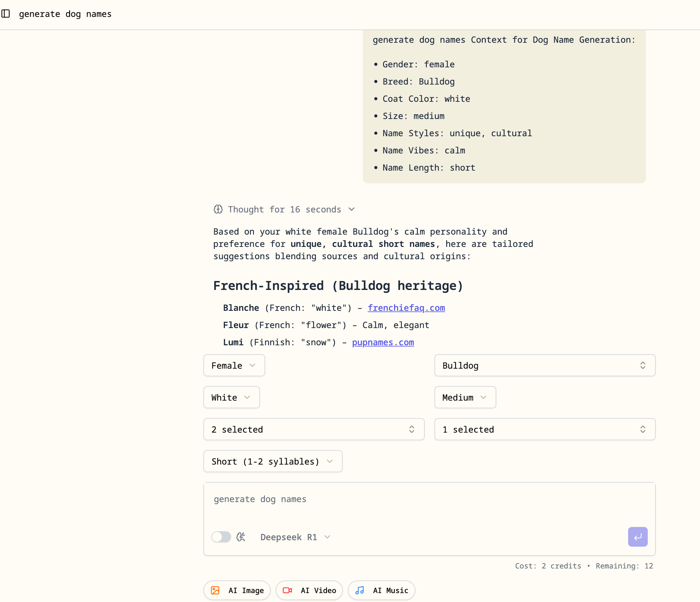Click the AI Video camera icon
The width and height of the screenshot is (700, 602).
(x=287, y=590)
